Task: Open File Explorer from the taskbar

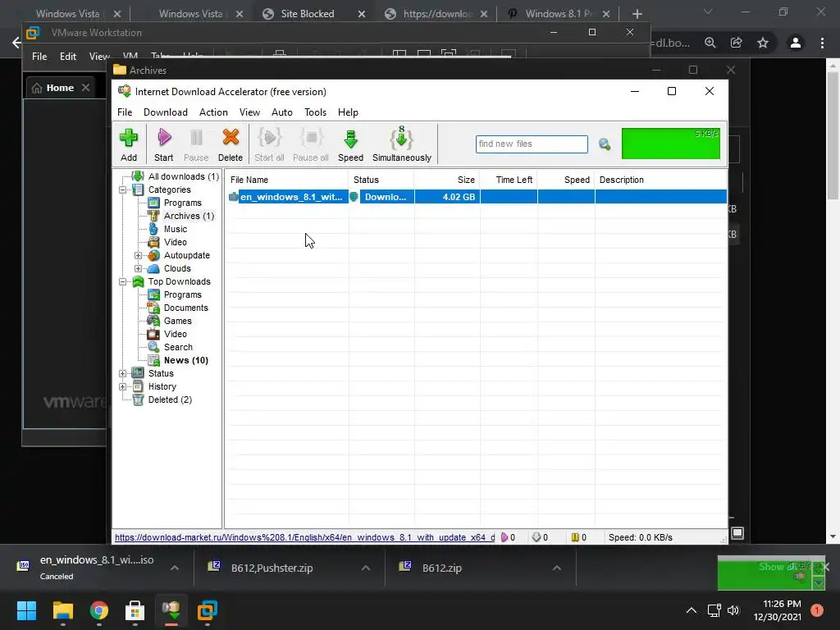Action: (x=62, y=610)
